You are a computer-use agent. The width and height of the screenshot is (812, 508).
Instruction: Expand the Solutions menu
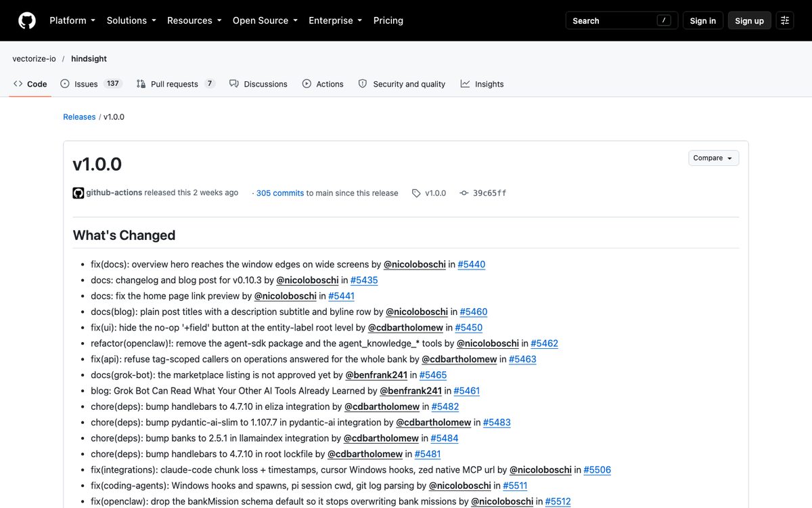131,20
